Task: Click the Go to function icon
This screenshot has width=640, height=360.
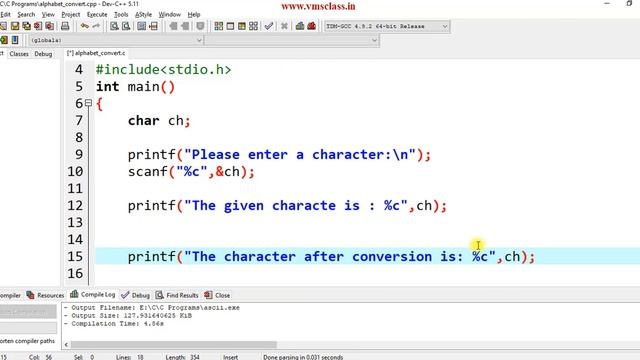Action: pos(142,26)
